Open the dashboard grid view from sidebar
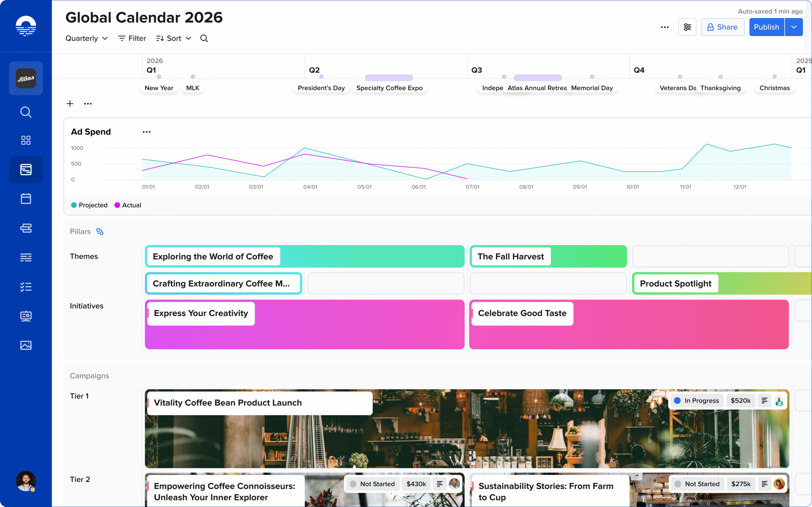Image resolution: width=812 pixels, height=507 pixels. [x=26, y=140]
